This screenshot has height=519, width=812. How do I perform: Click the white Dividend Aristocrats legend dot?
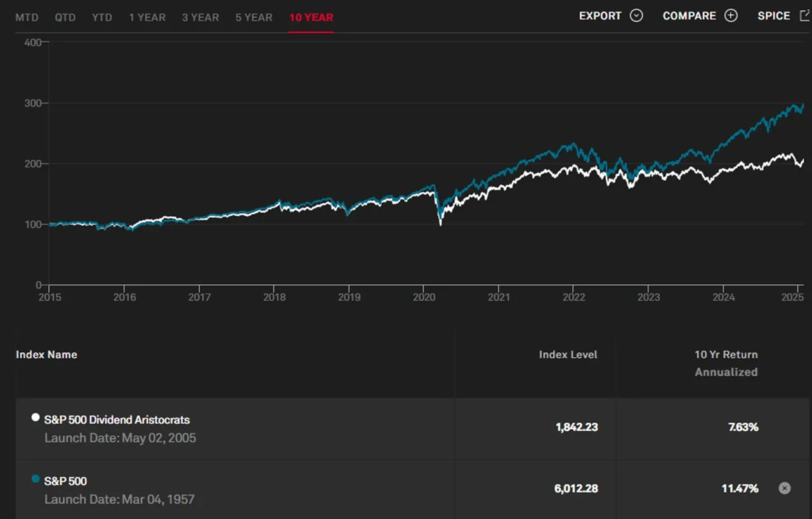(36, 417)
